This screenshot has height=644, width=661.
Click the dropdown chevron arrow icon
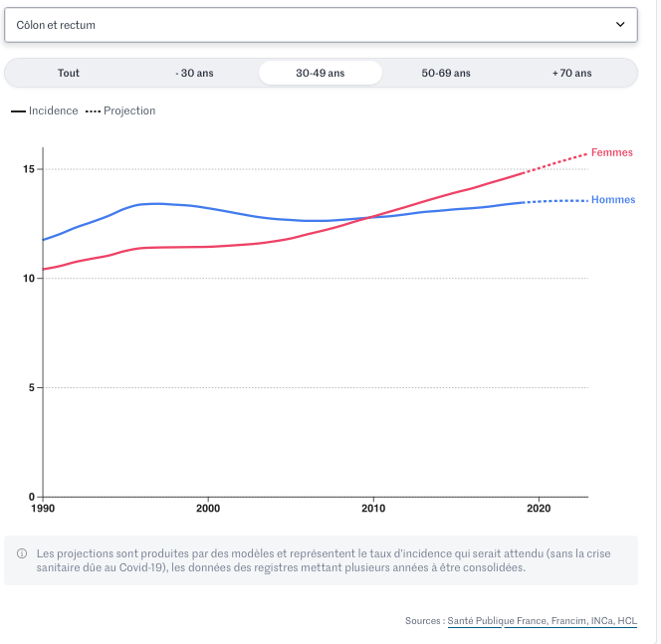(x=621, y=25)
